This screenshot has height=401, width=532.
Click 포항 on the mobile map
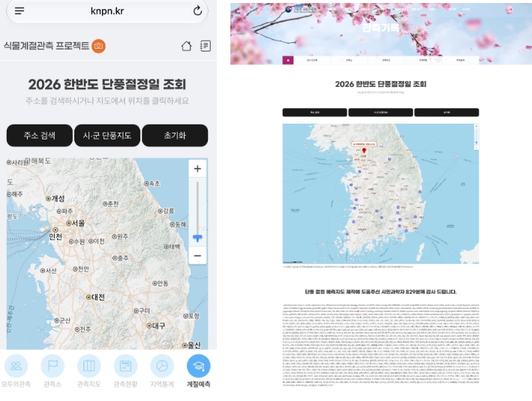coord(191,316)
